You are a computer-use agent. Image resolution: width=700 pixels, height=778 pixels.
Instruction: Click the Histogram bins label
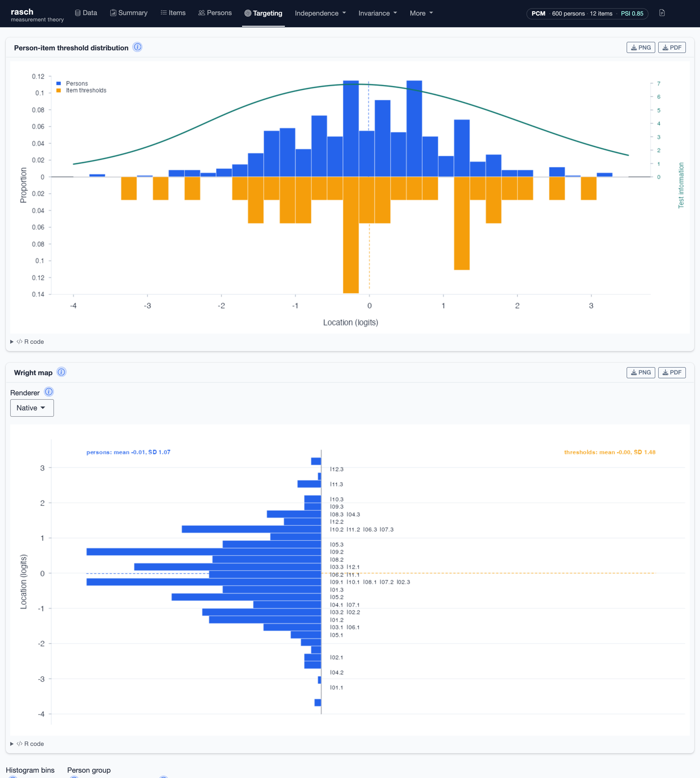(30, 770)
